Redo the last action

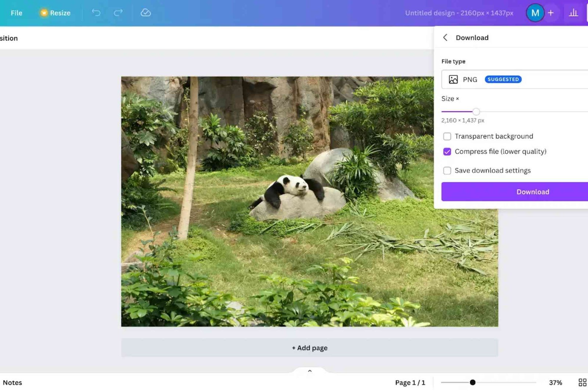(118, 13)
